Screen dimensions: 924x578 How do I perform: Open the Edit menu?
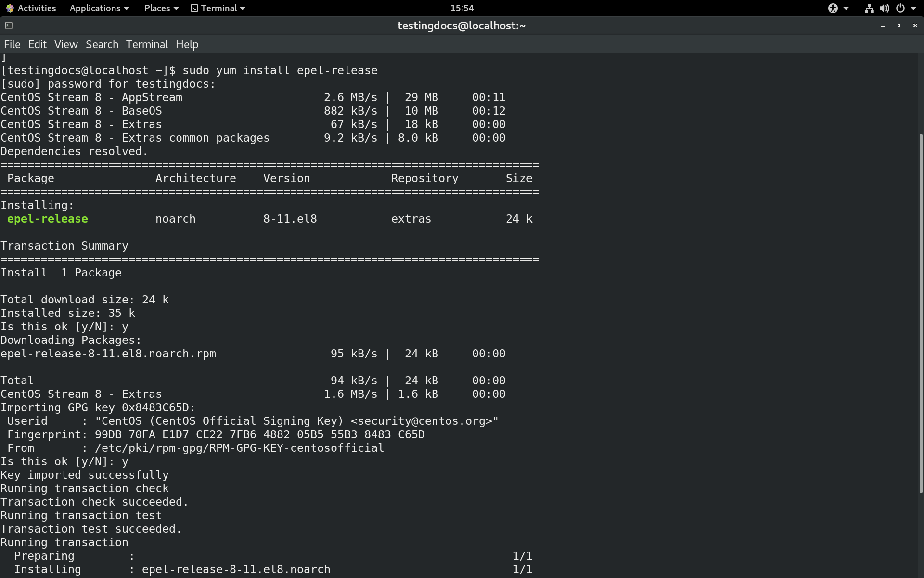[x=38, y=44]
